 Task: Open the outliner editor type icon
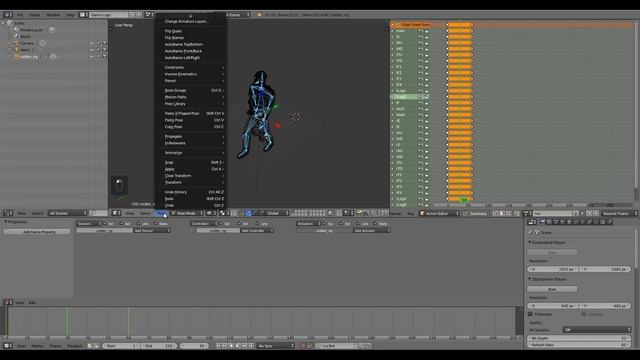[x=8, y=213]
